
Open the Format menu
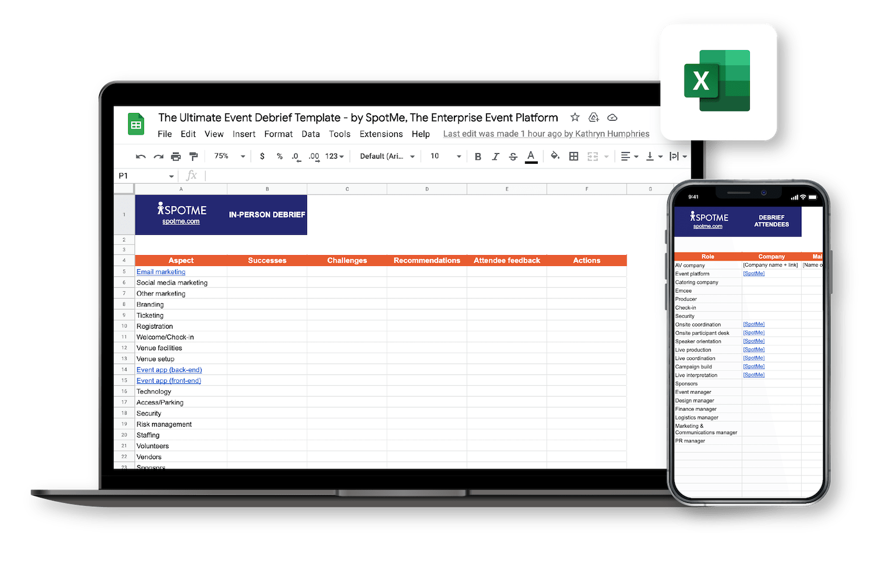coord(278,134)
